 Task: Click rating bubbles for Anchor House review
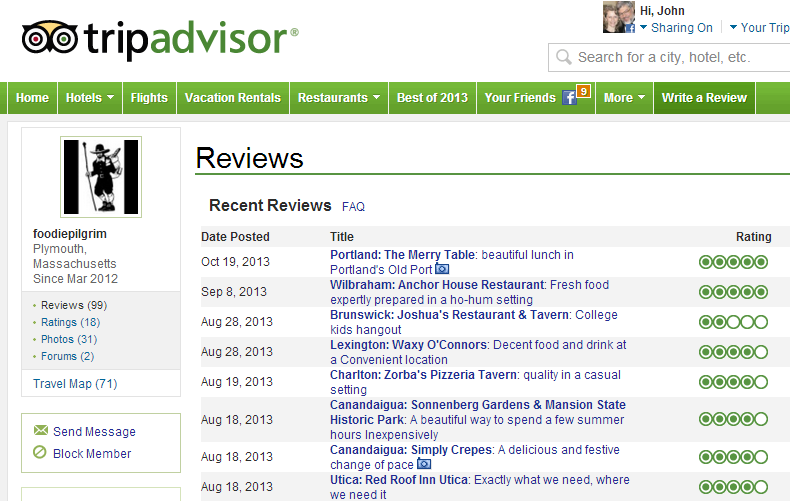(733, 292)
